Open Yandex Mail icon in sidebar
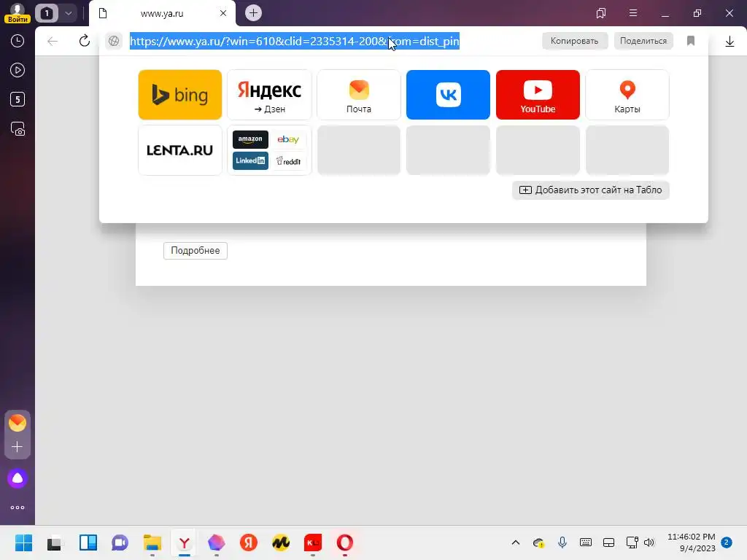This screenshot has width=747, height=560. tap(18, 423)
